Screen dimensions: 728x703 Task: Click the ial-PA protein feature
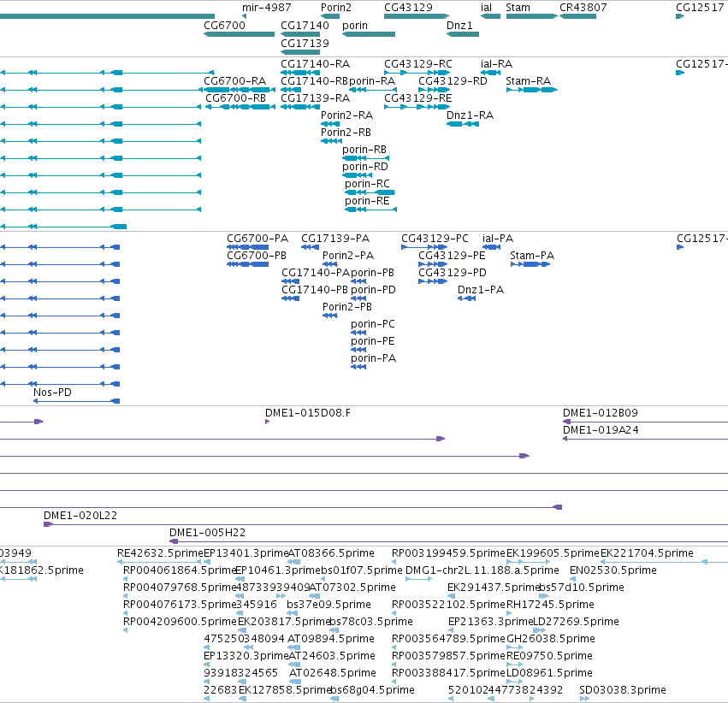(491, 247)
